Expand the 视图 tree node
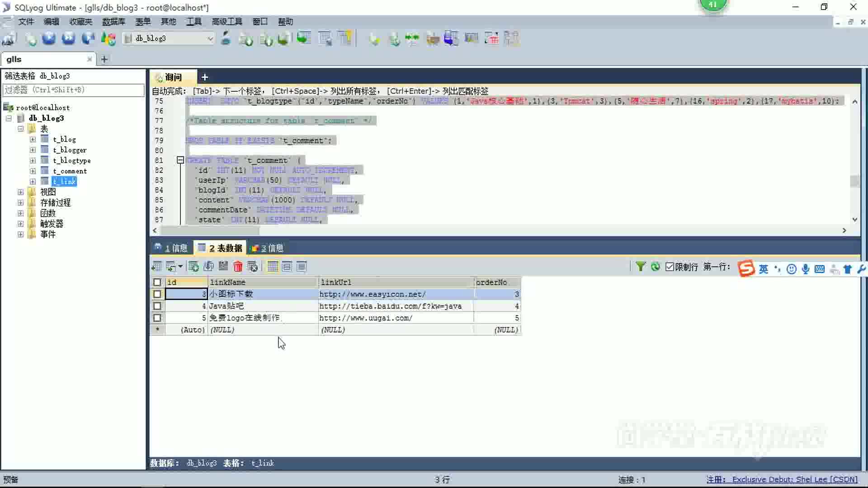This screenshot has width=868, height=488. pyautogui.click(x=20, y=192)
